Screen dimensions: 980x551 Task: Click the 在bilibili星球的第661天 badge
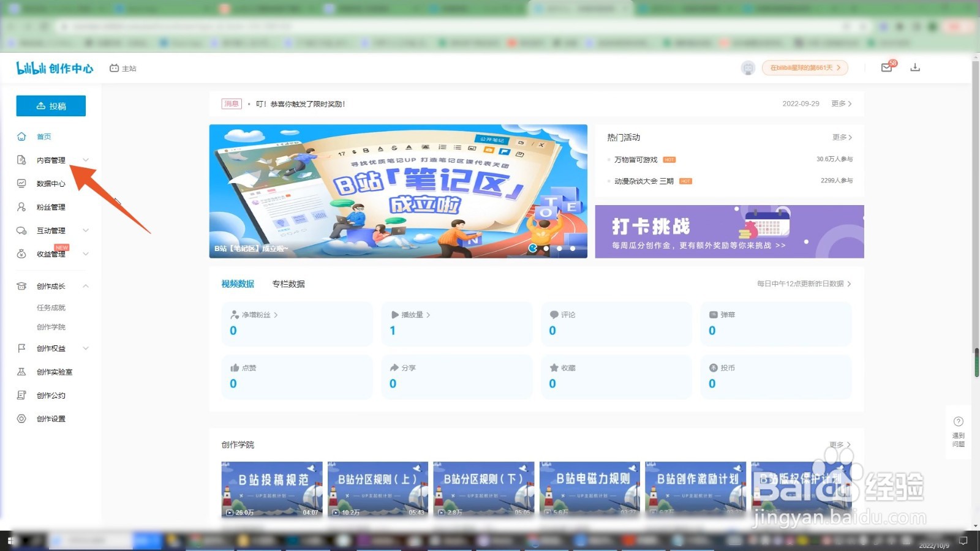(x=805, y=68)
